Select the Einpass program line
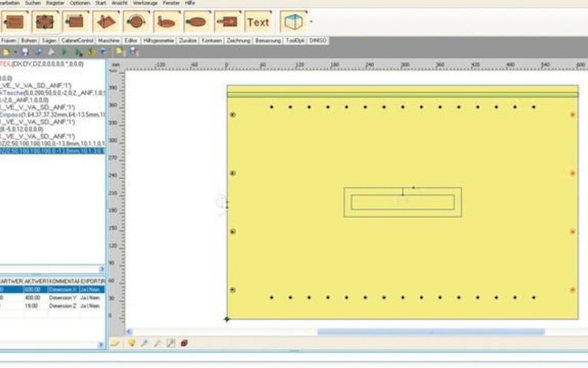Image resolution: width=588 pixels, height=368 pixels. click(x=52, y=115)
